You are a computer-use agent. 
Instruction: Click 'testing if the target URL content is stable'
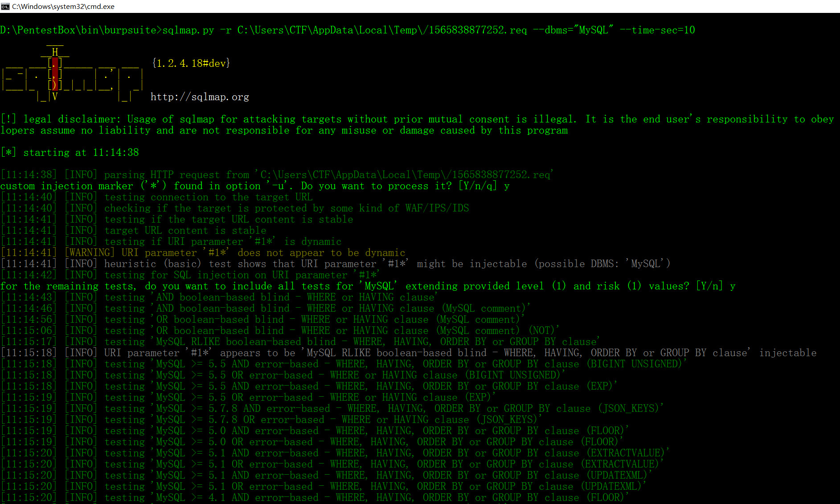[177, 219]
